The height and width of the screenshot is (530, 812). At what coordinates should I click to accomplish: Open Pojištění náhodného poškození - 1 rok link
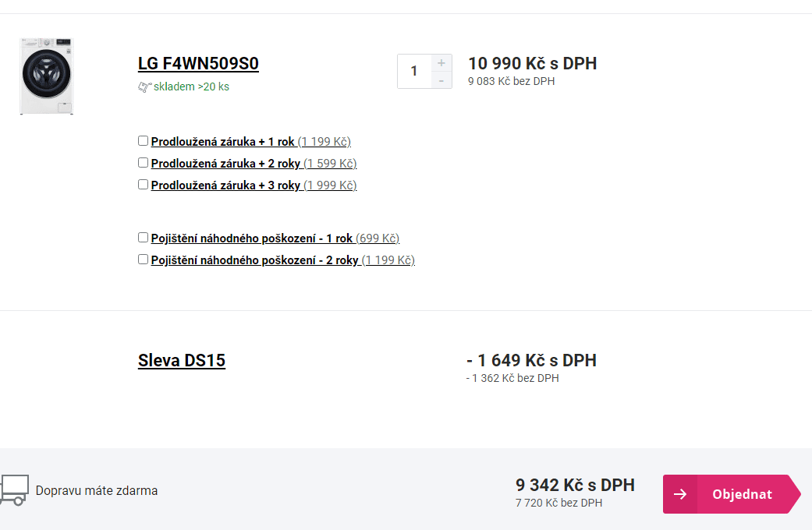pos(275,238)
